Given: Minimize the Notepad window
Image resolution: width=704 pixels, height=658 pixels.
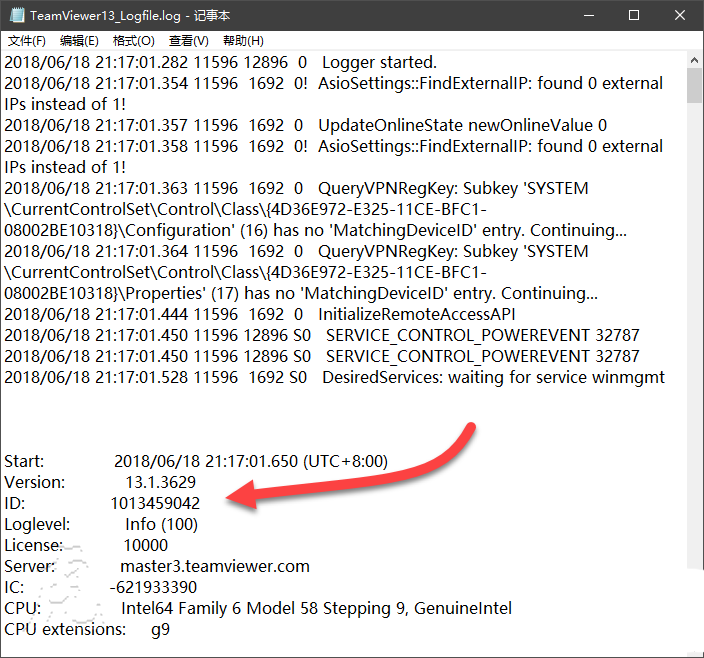Looking at the screenshot, I should tap(589, 15).
